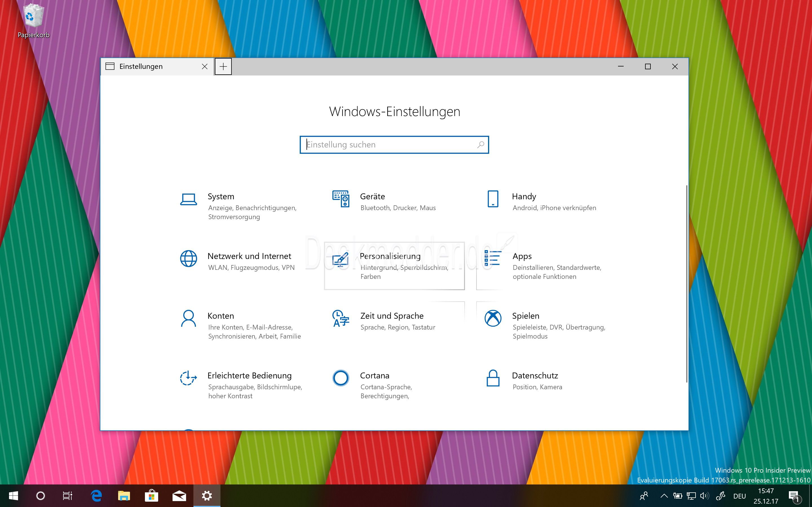Image resolution: width=812 pixels, height=507 pixels.
Task: Open System settings laptop icon
Action: (x=188, y=199)
